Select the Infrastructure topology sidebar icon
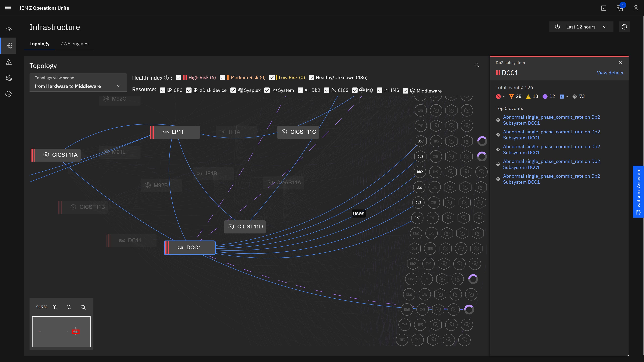The image size is (644, 362). tap(9, 45)
